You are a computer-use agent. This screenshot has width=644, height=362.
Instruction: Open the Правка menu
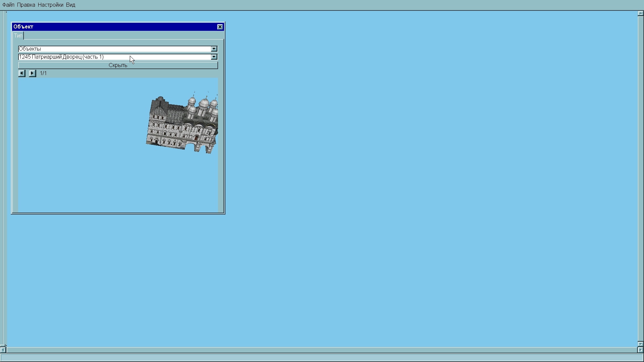pyautogui.click(x=26, y=5)
